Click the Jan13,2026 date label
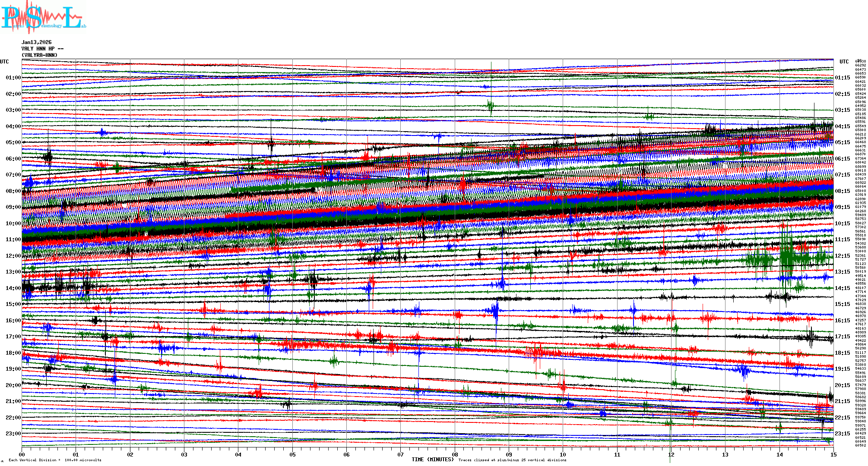 [36, 42]
